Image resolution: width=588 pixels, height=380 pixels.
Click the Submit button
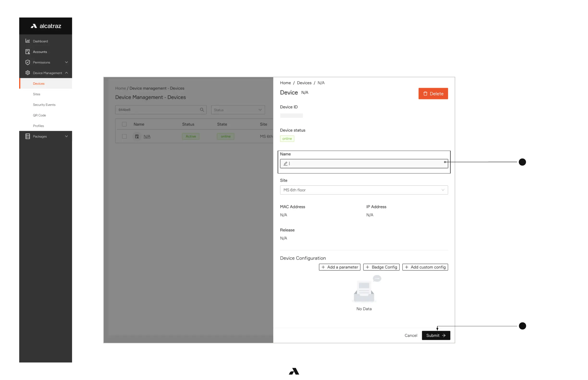pos(435,335)
